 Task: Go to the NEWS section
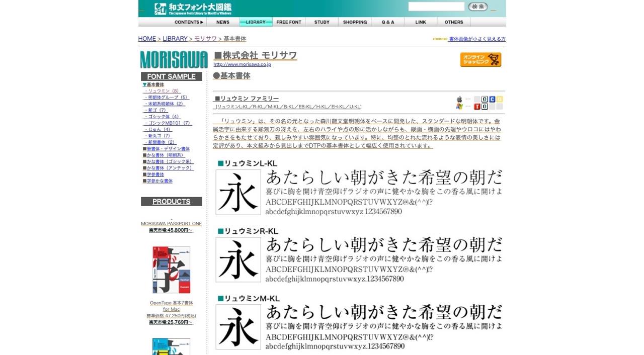(223, 22)
